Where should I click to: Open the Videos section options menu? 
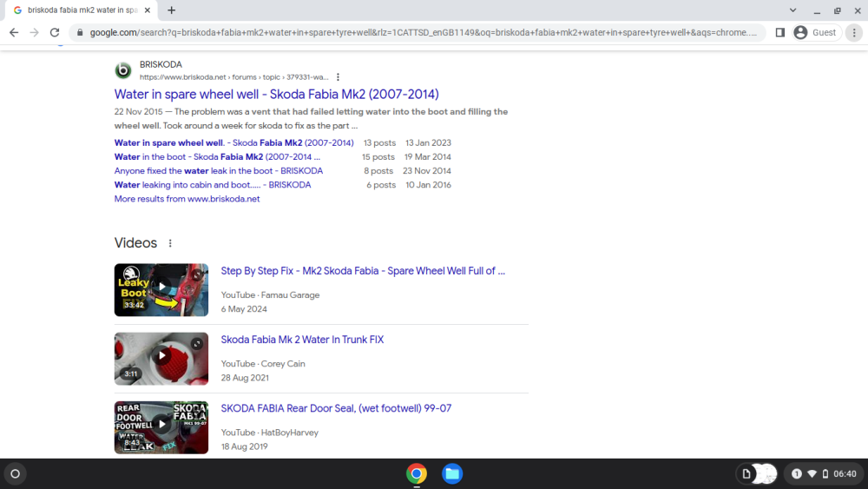pos(170,243)
